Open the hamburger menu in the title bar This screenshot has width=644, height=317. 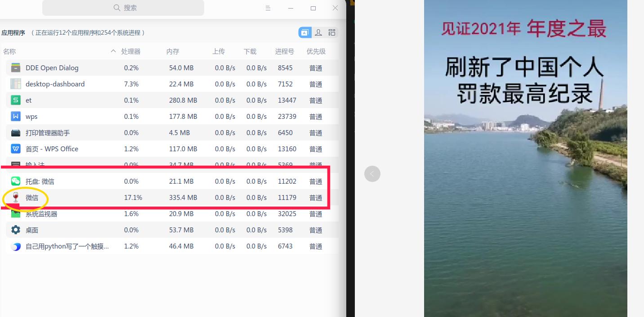(x=268, y=8)
